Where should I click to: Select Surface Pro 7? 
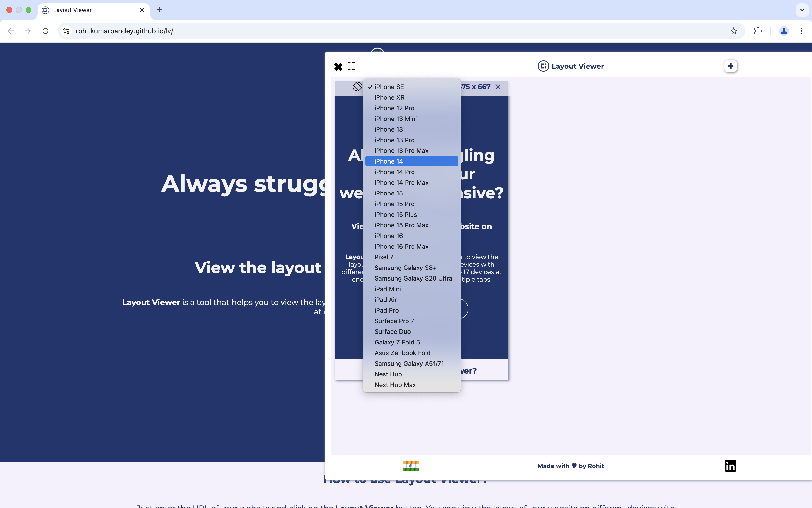click(412, 321)
